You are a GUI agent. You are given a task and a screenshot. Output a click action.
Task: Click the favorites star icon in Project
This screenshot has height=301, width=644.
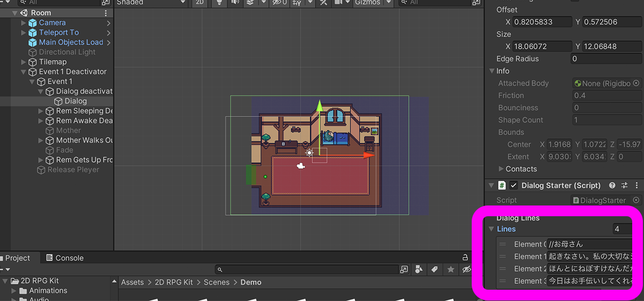[451, 269]
